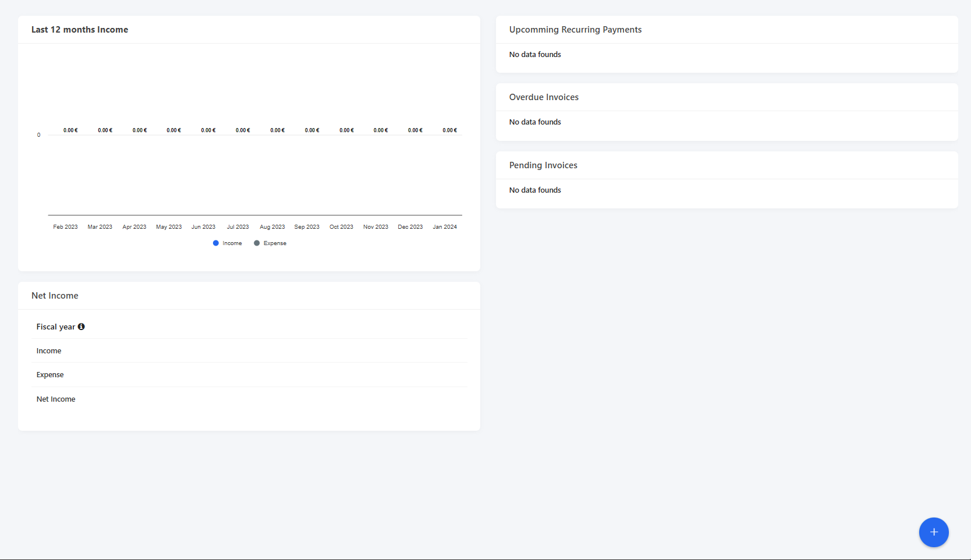Click the Upcomming Recurring Payments heading
Viewport: 971px width, 560px height.
pyautogui.click(x=575, y=30)
